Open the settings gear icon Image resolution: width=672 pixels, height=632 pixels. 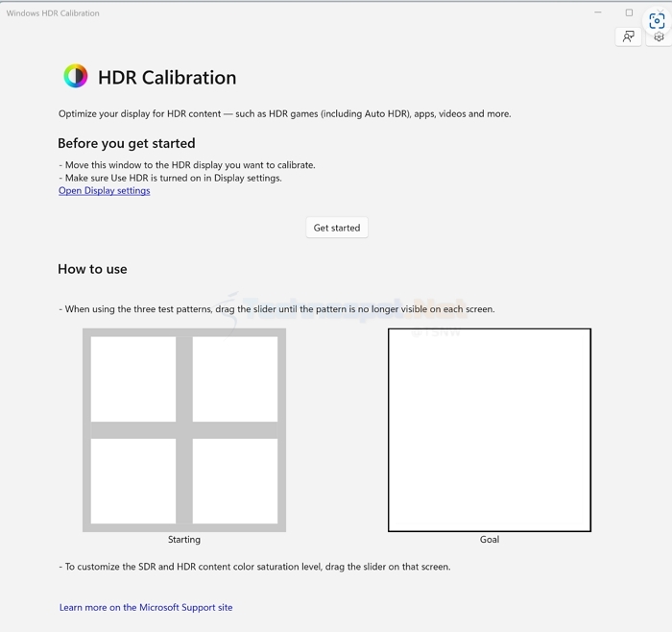[x=660, y=36]
